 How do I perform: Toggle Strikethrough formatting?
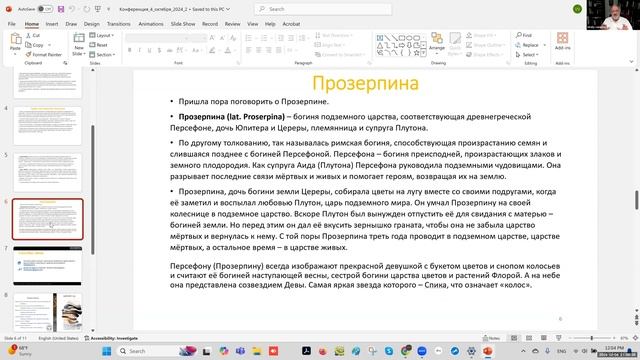169,50
